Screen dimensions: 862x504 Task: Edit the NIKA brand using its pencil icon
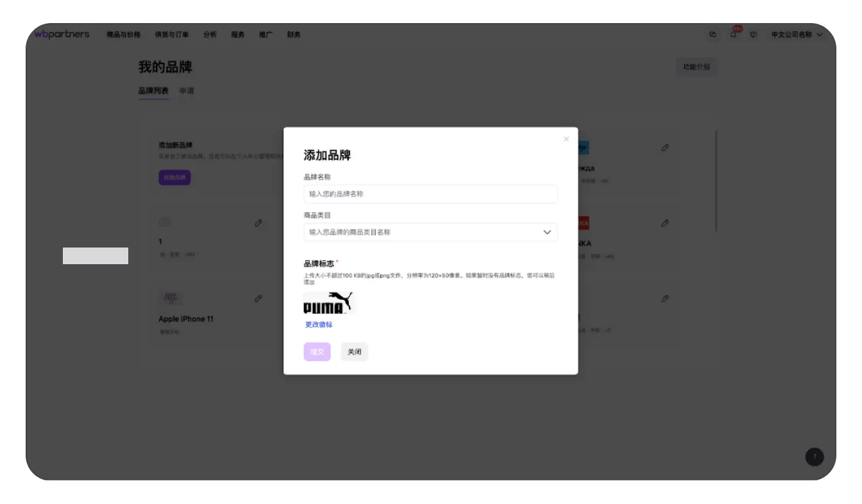tap(665, 223)
